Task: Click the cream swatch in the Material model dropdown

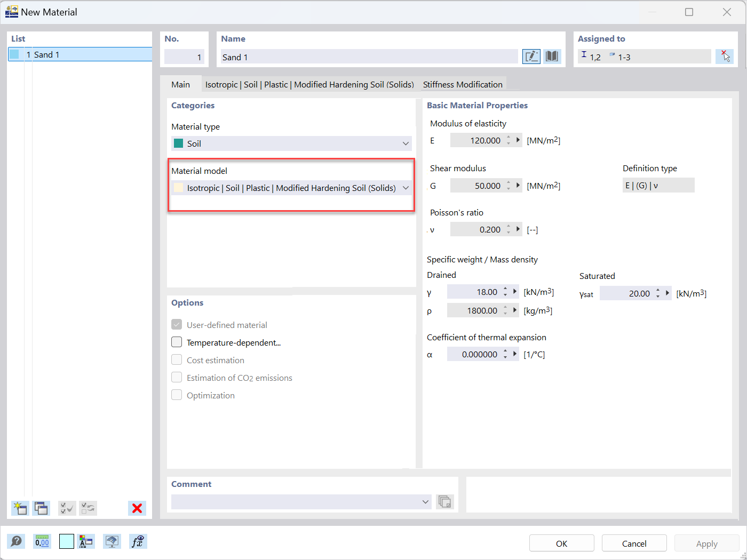Action: coord(179,188)
